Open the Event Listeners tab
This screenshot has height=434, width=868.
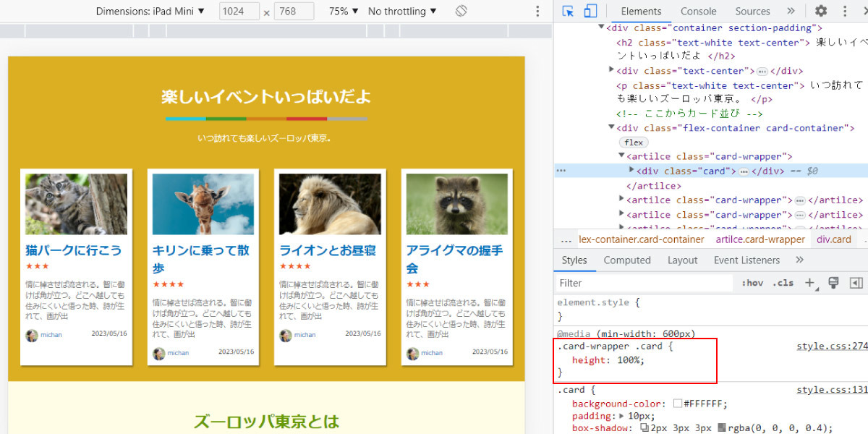pos(746,260)
